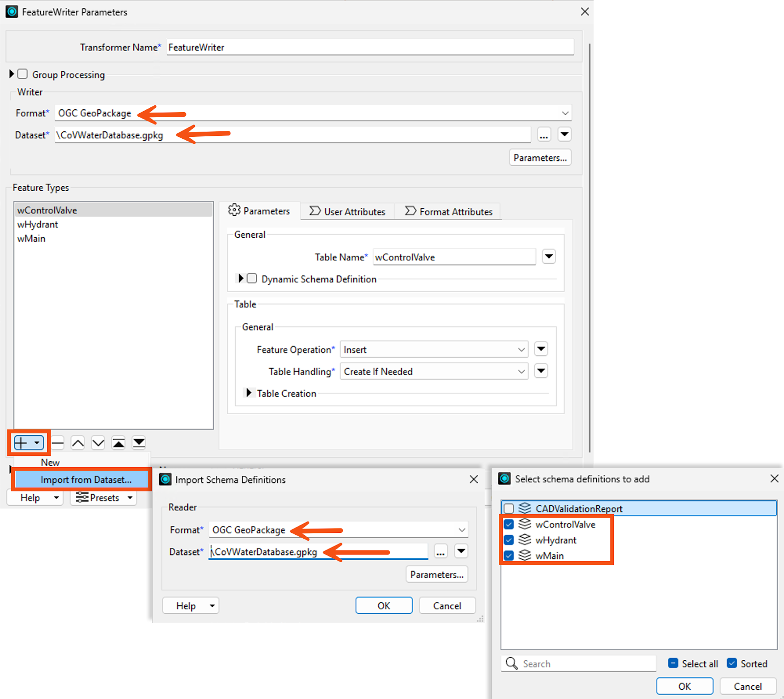784x699 pixels.
Task: Open the writer Parameters dialog
Action: coord(539,157)
